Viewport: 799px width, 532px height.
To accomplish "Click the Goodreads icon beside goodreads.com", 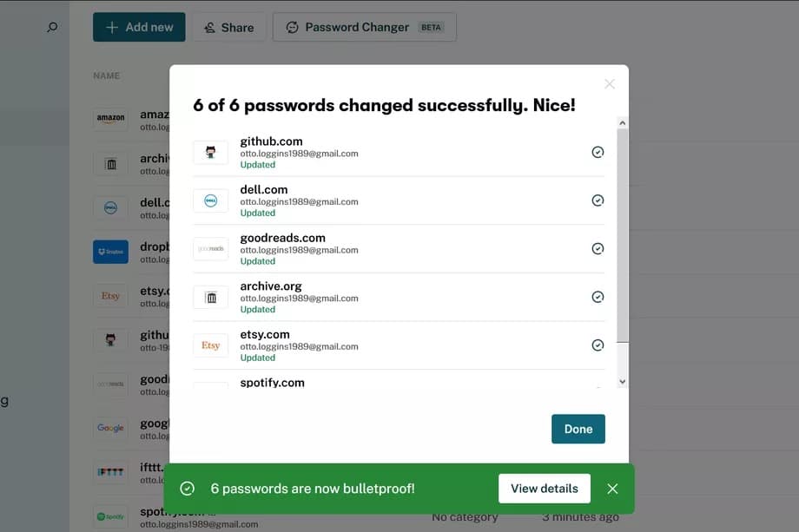I will pyautogui.click(x=210, y=248).
